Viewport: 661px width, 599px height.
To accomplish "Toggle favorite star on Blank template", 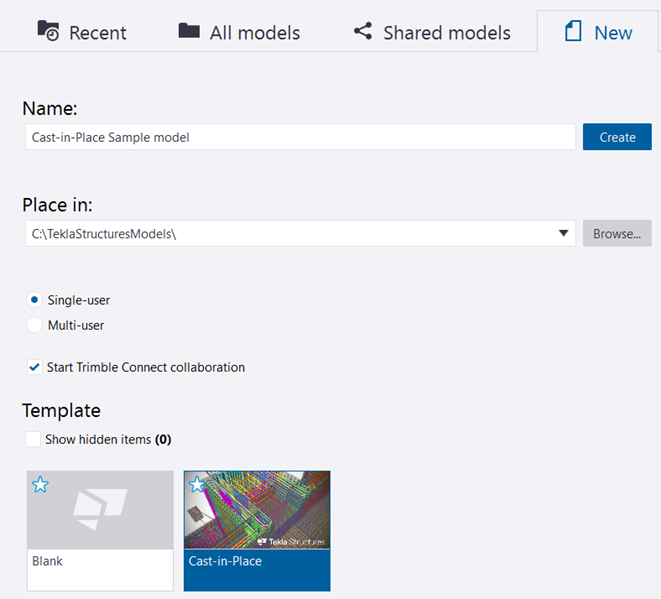I will 40,485.
